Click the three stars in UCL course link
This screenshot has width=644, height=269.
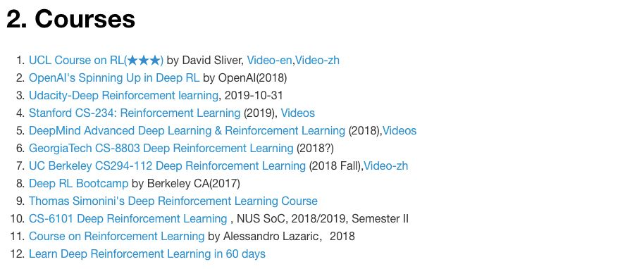click(143, 61)
